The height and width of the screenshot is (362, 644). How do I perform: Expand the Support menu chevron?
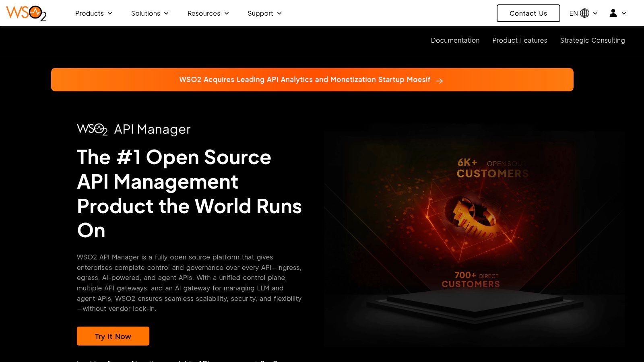click(x=279, y=13)
